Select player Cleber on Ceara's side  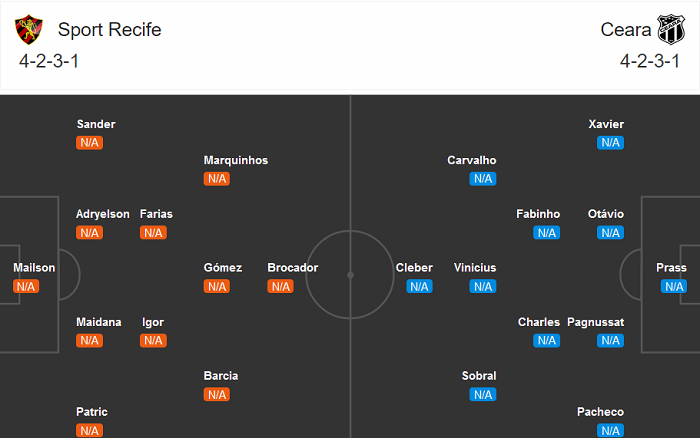point(414,268)
